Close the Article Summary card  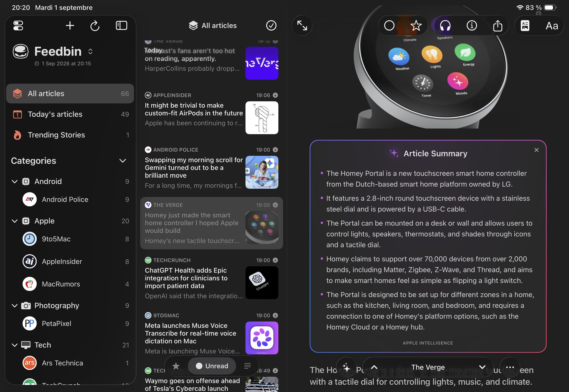[x=536, y=150]
